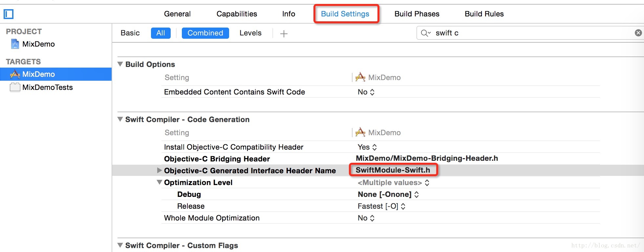
Task: Open Embedded Content Contains Swift Code dropdown
Action: click(x=366, y=92)
